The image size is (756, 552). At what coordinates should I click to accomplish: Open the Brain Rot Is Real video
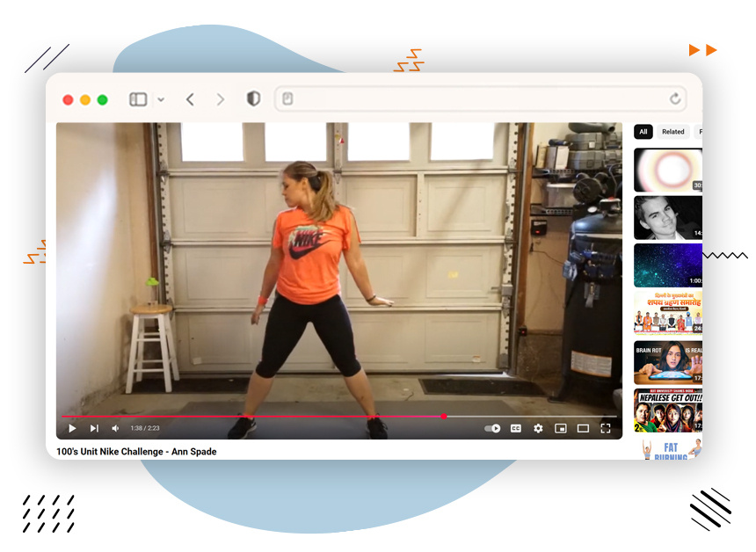(668, 362)
